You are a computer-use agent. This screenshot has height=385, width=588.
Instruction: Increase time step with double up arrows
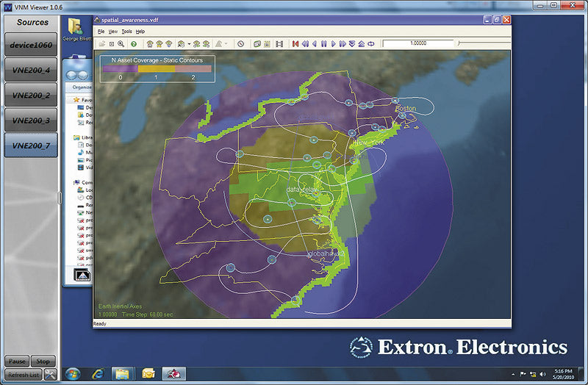(362, 44)
